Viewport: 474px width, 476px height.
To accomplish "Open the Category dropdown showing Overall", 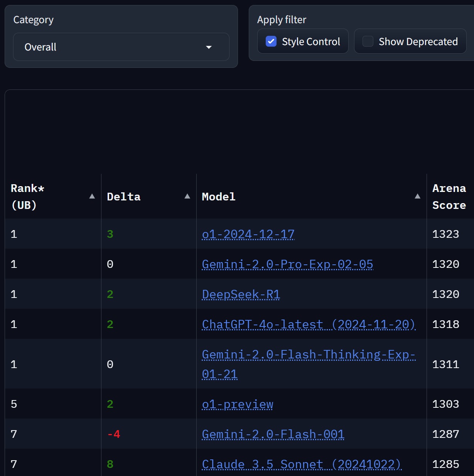I will [121, 47].
